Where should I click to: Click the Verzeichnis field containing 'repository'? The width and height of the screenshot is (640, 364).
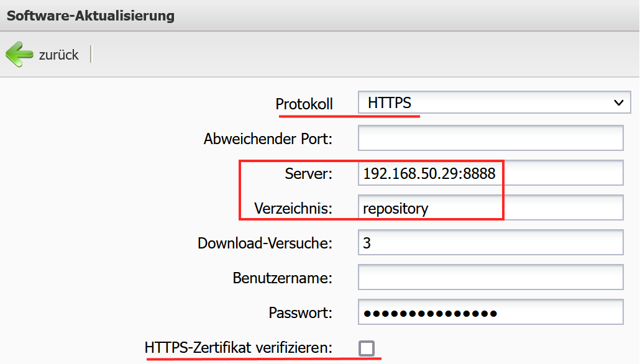click(490, 208)
